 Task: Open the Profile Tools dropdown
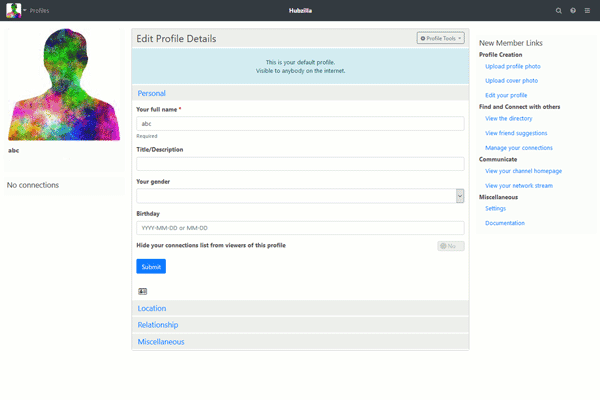pos(440,38)
